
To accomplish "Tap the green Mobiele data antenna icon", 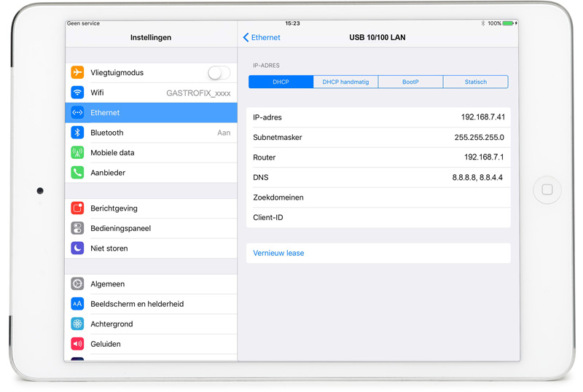I will (77, 153).
